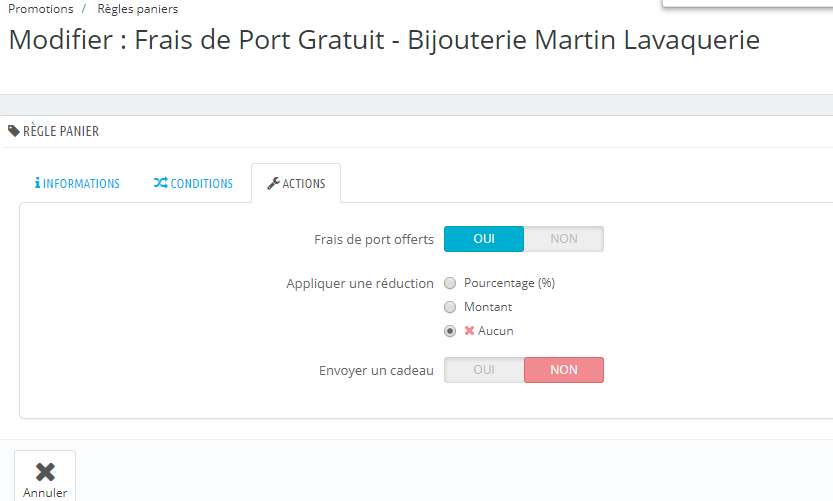Open the Conditions tab
The height and width of the screenshot is (501, 833).
[201, 184]
